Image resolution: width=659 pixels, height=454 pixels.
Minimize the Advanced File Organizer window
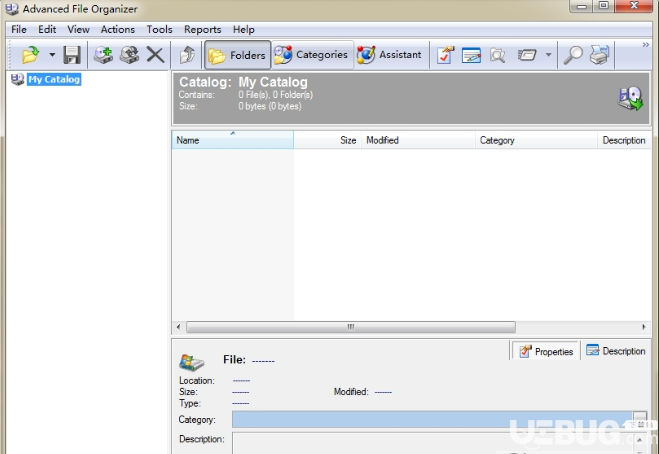point(582,6)
